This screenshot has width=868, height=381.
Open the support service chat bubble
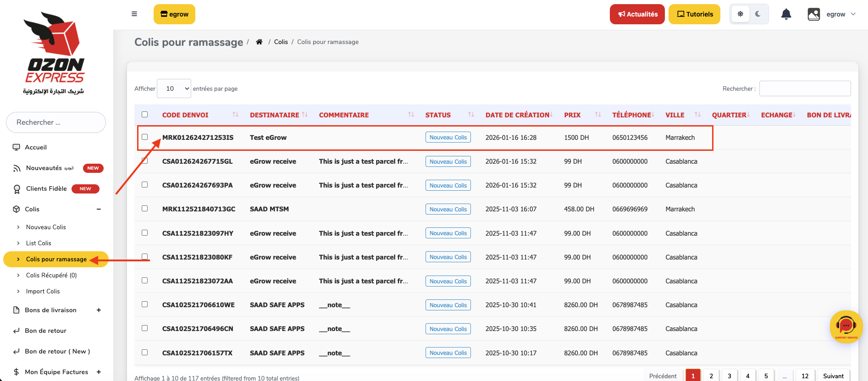click(x=846, y=326)
